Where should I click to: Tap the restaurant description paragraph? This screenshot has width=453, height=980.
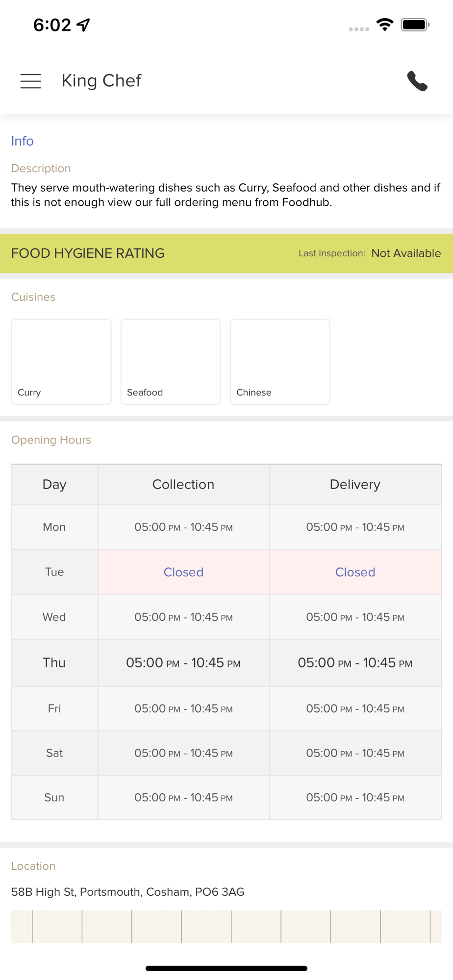[226, 195]
